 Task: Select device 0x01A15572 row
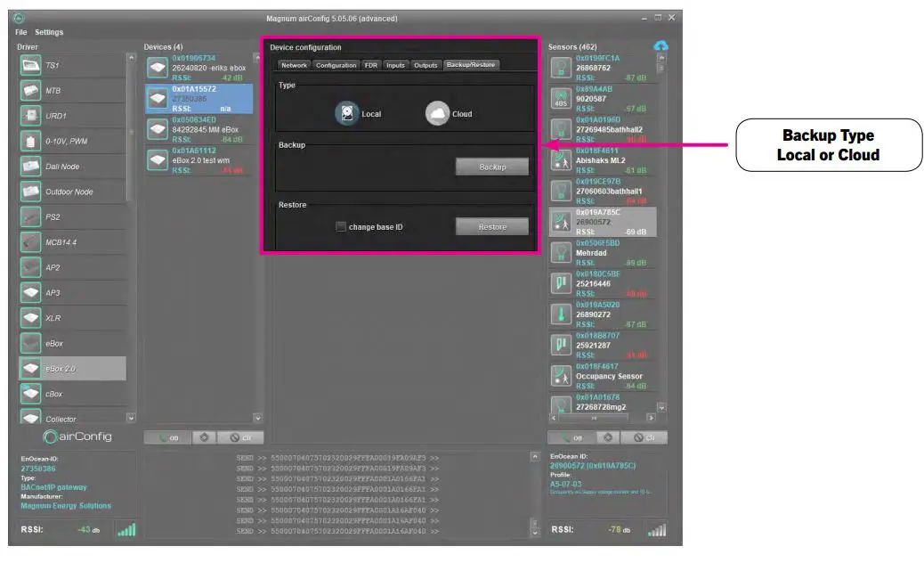pyautogui.click(x=199, y=99)
